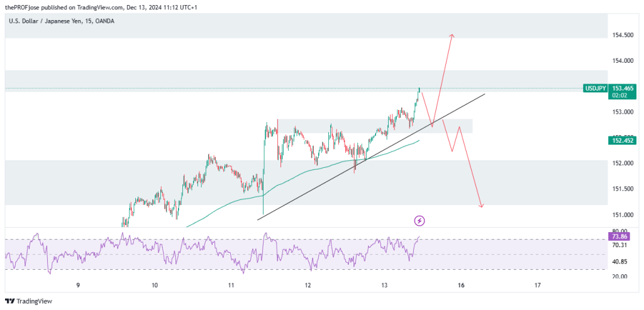Click the USDJPY symbol price tag
Screen dimensions: 644x310
point(595,88)
